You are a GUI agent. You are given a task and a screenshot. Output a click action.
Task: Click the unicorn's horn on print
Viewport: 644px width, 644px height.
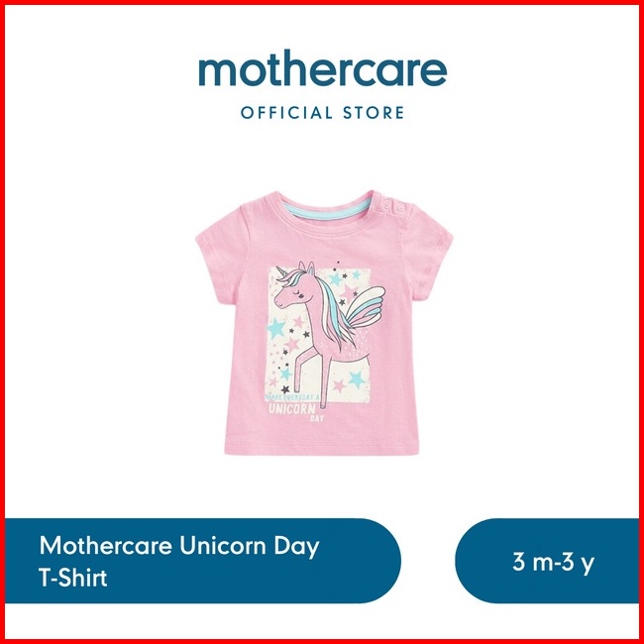coord(280,272)
